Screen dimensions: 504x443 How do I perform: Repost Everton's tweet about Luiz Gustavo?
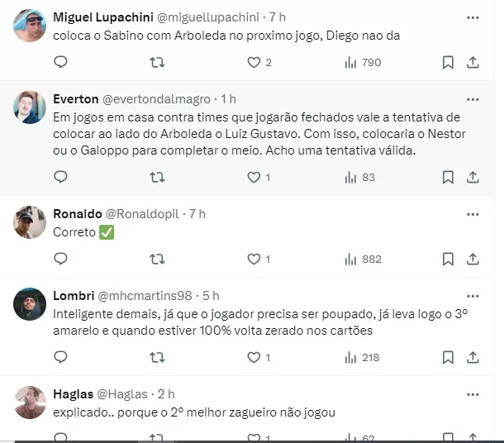point(156,176)
